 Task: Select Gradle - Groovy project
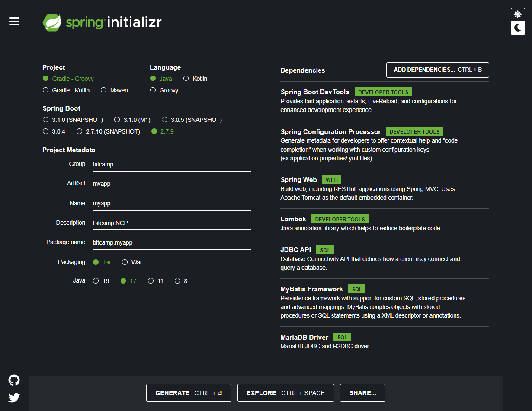tap(68, 79)
